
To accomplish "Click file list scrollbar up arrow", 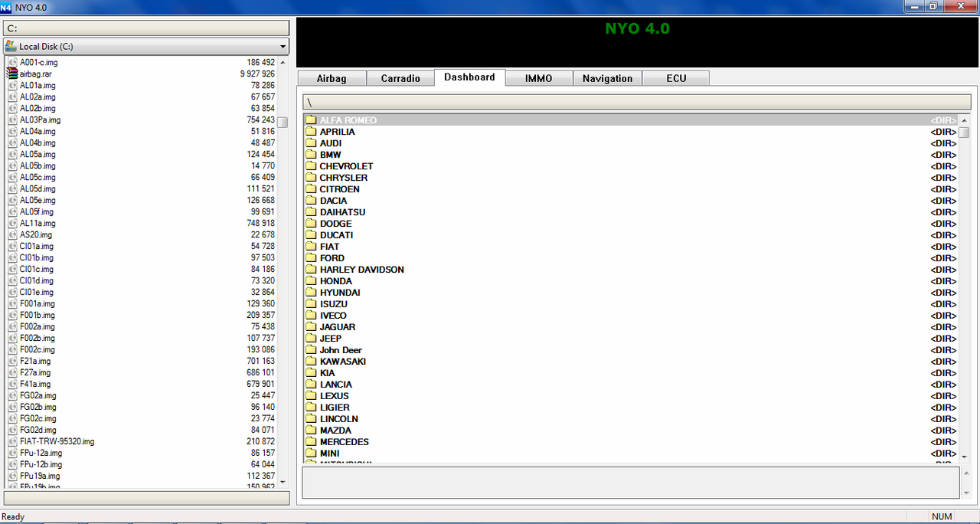I will (x=283, y=62).
